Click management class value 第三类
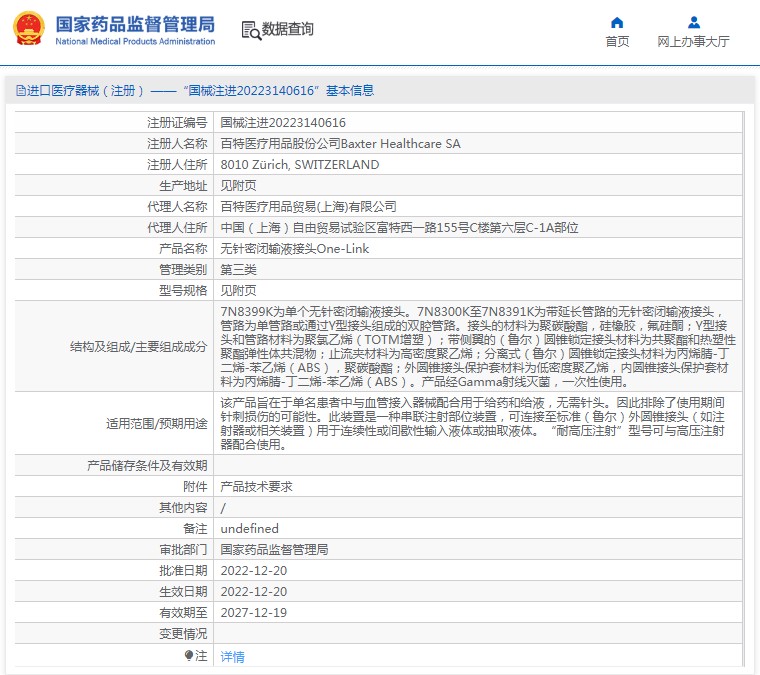Image resolution: width=760 pixels, height=675 pixels. coord(238,270)
